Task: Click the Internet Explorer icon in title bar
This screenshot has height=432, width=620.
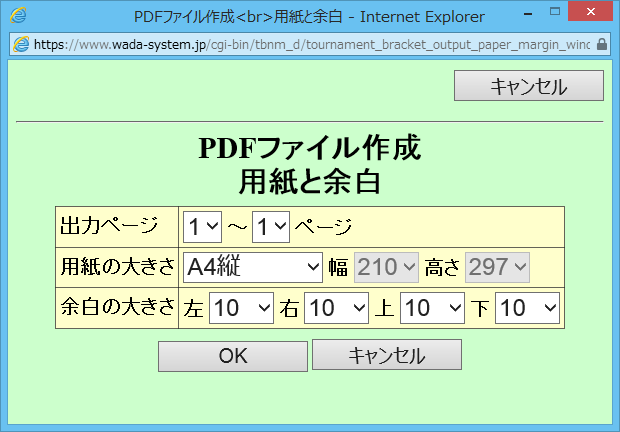Action: pos(18,15)
